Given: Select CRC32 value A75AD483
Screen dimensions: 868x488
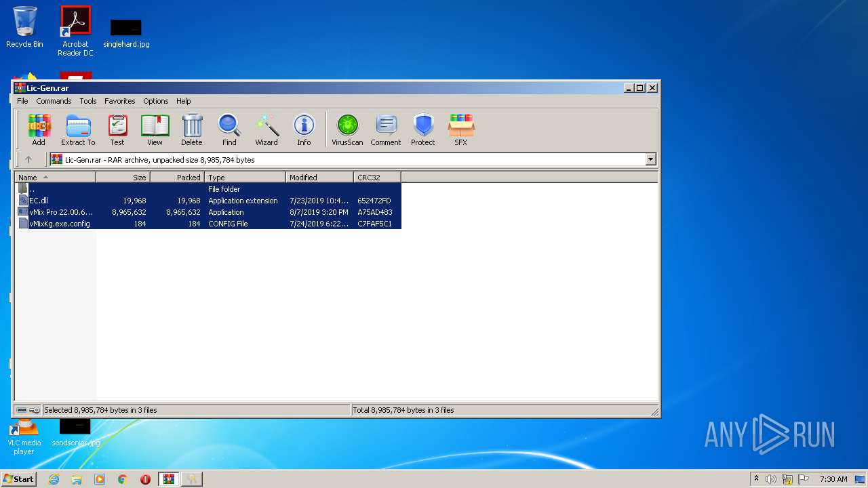Looking at the screenshot, I should (375, 212).
